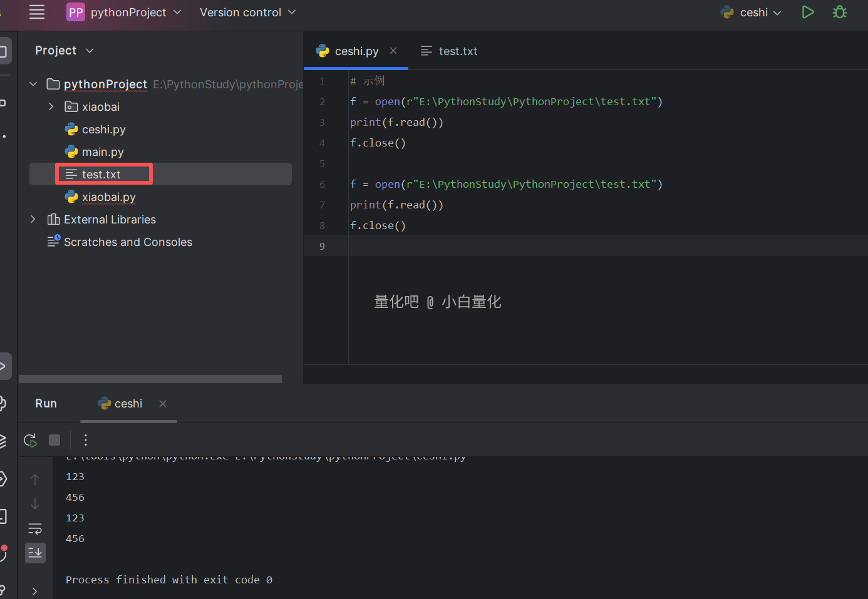Expand the xiaobai folder
Image resolution: width=868 pixels, height=599 pixels.
51,107
